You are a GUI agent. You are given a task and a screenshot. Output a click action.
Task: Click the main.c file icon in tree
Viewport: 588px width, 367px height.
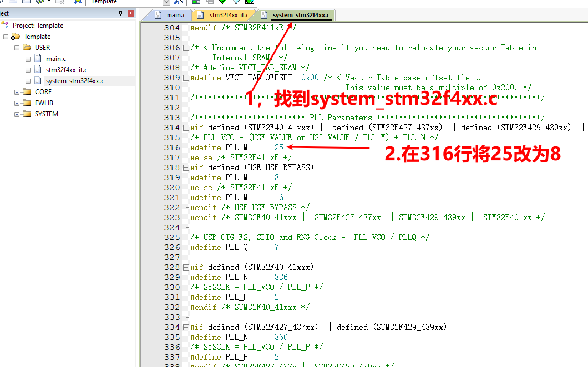point(38,58)
